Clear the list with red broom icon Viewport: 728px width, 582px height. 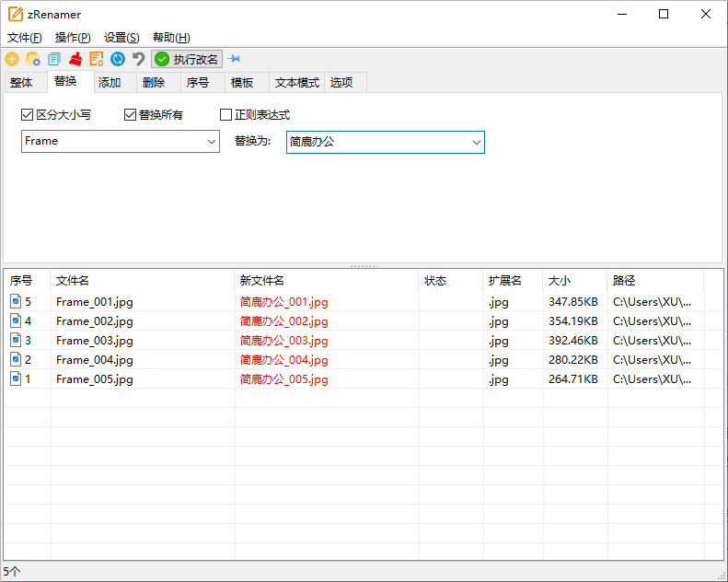click(x=75, y=59)
